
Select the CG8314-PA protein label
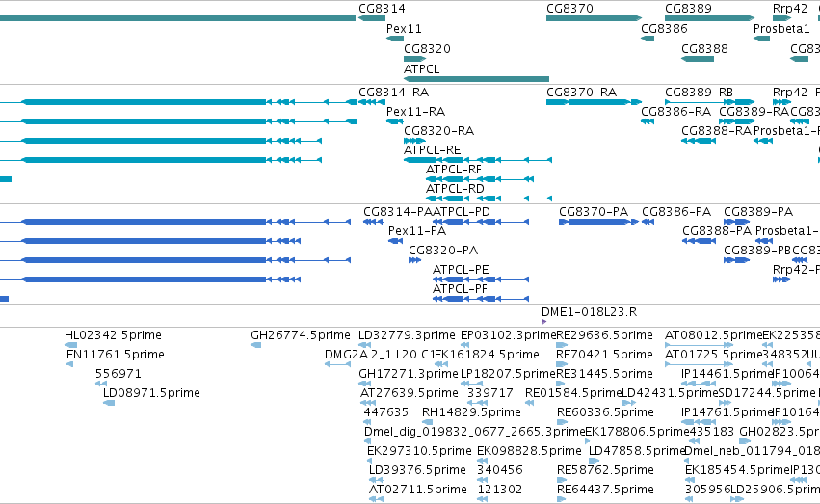pyautogui.click(x=397, y=212)
